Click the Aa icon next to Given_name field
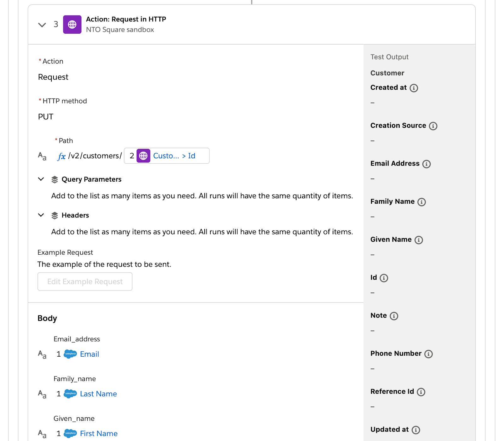Viewport: 504px width, 441px height. 42,434
